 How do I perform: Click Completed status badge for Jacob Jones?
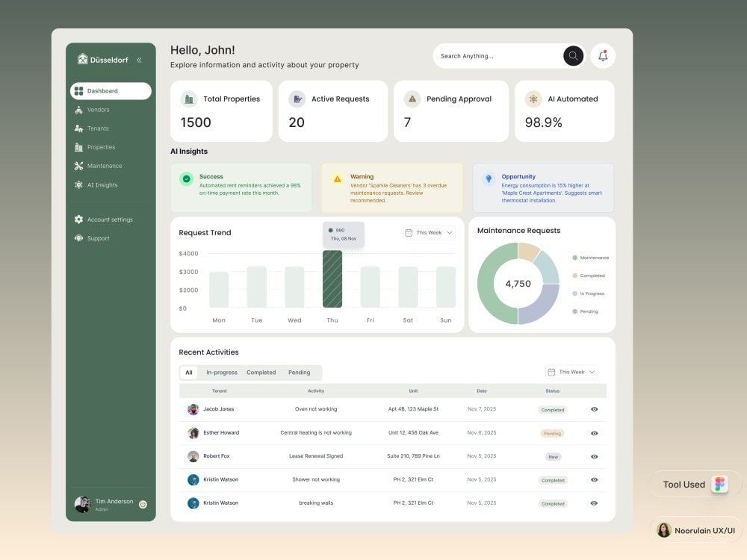553,409
